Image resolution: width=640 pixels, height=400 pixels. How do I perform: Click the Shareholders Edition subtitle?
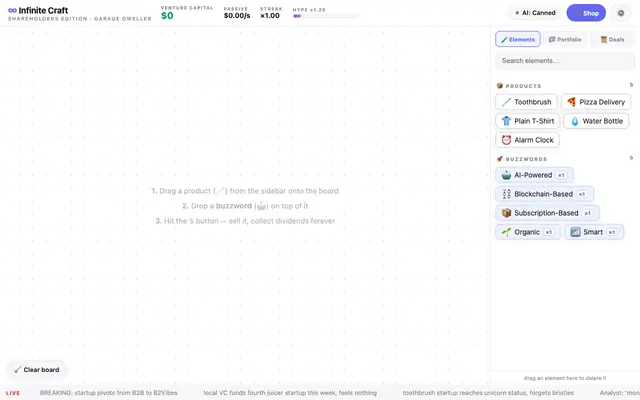point(80,19)
